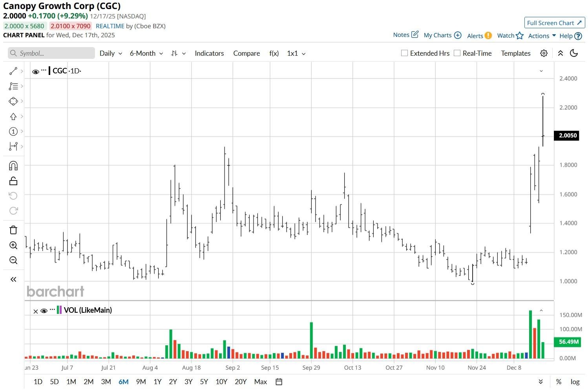Open the Compare menu

coord(247,53)
